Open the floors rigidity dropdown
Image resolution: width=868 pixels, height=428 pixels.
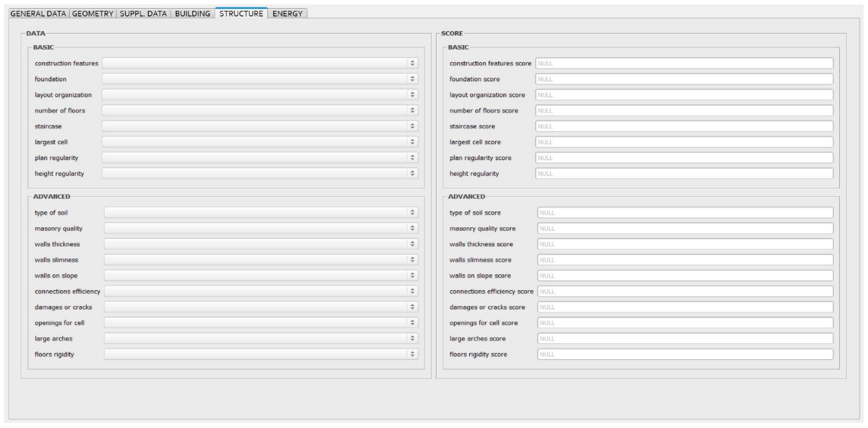pyautogui.click(x=261, y=354)
